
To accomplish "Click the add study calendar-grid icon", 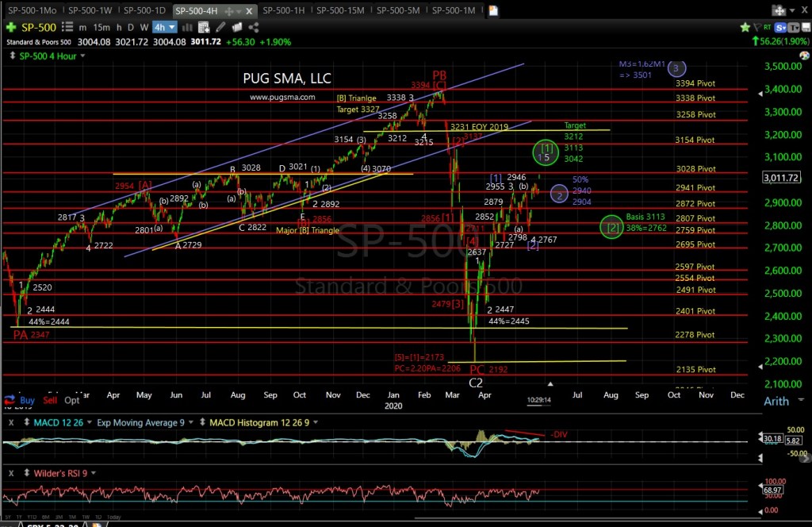I will coord(204,28).
